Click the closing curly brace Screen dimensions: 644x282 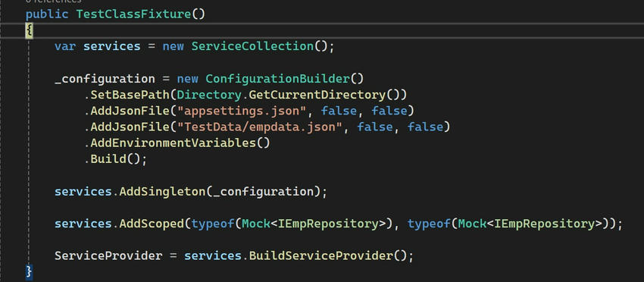pos(29,271)
